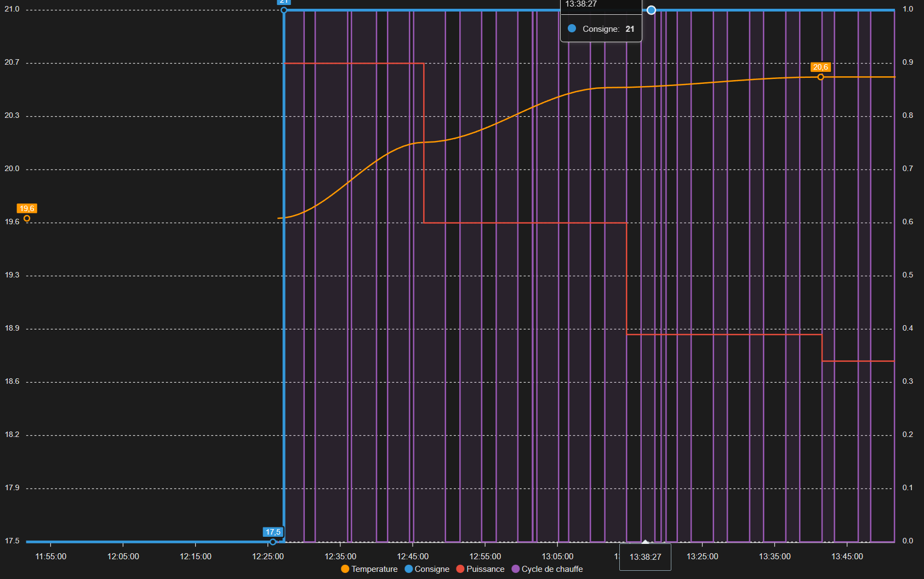924x579 pixels.
Task: Click the orange Temperature legend dot
Action: pyautogui.click(x=345, y=569)
